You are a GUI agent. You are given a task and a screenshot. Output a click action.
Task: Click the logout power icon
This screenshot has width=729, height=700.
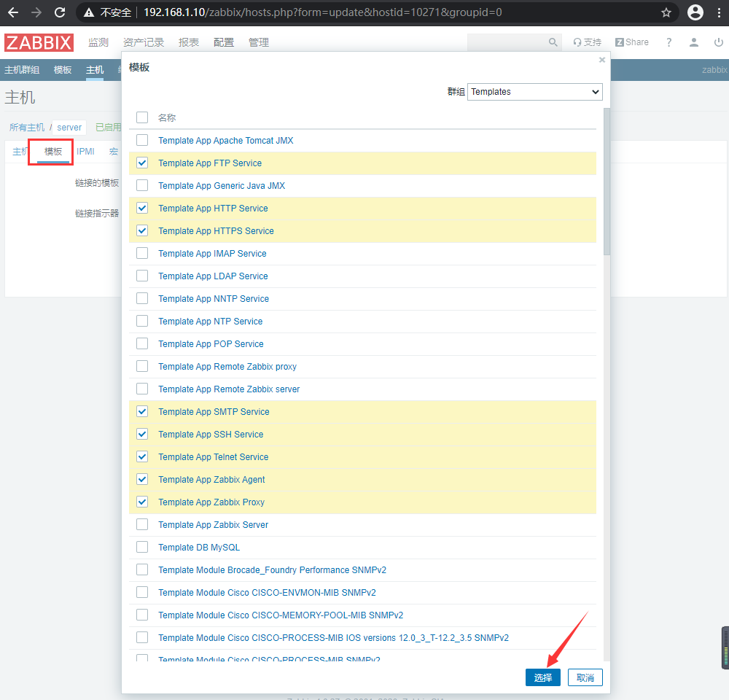(x=718, y=42)
